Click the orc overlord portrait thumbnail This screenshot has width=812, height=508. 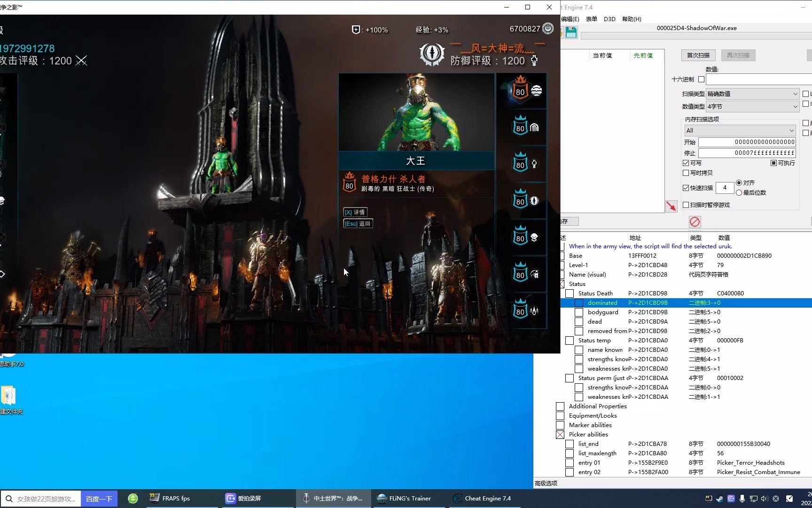click(416, 112)
